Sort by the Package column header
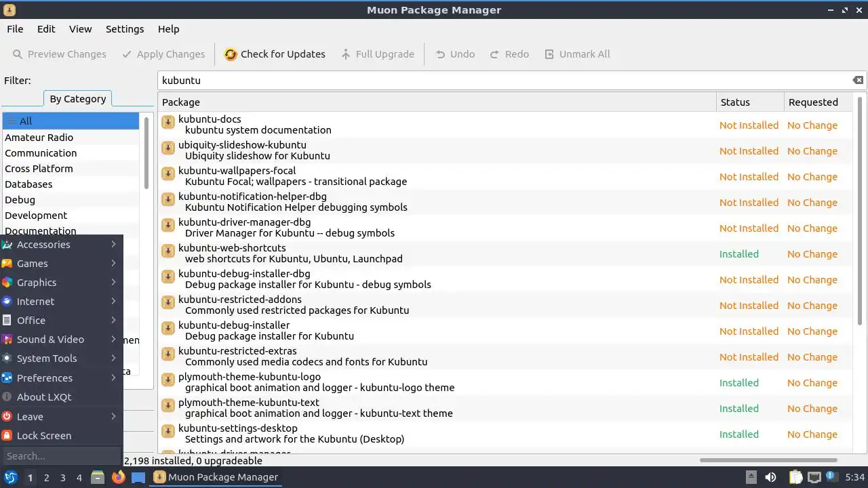 [437, 102]
